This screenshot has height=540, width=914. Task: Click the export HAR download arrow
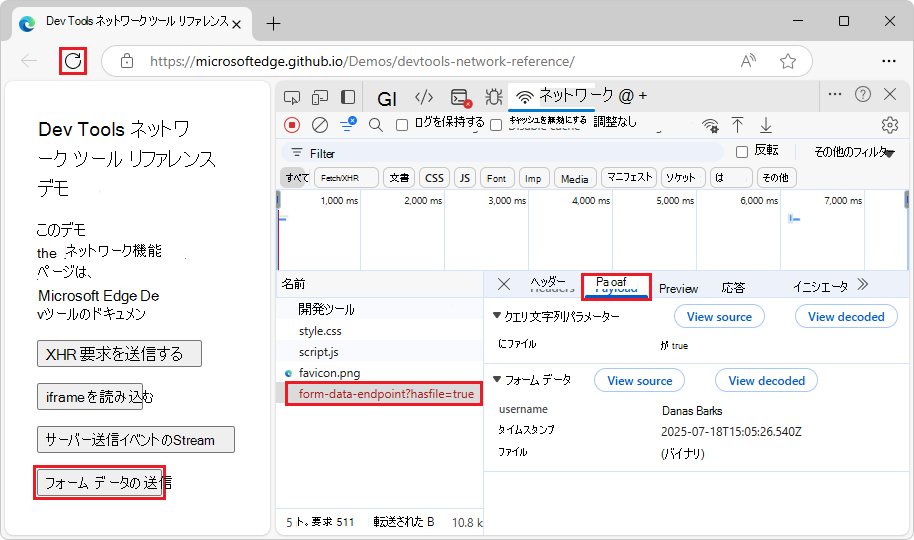tap(766, 125)
